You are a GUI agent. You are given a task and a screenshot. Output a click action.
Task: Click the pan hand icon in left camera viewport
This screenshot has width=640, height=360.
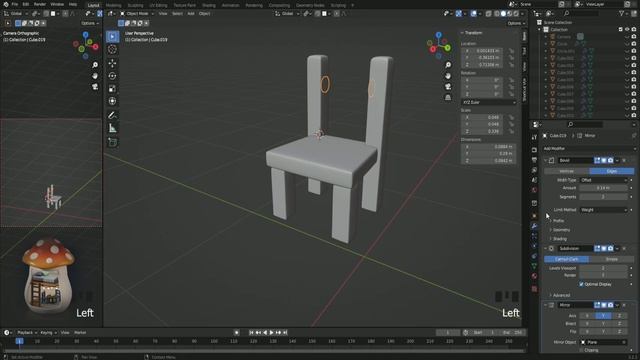tap(95, 76)
